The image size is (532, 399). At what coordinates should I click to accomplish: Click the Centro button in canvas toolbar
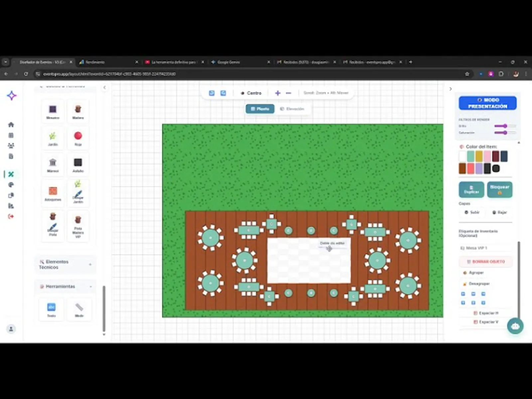coord(251,93)
